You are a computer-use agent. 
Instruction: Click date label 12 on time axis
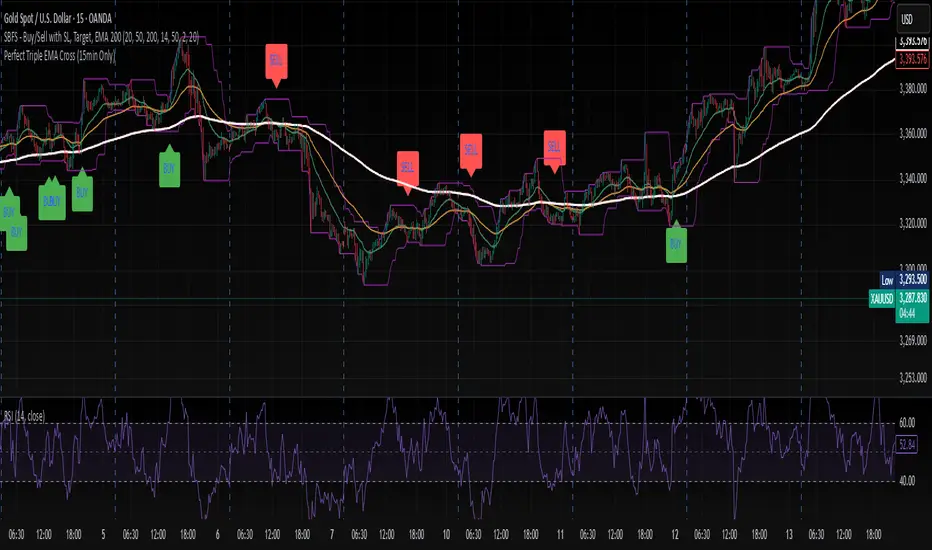coord(675,535)
